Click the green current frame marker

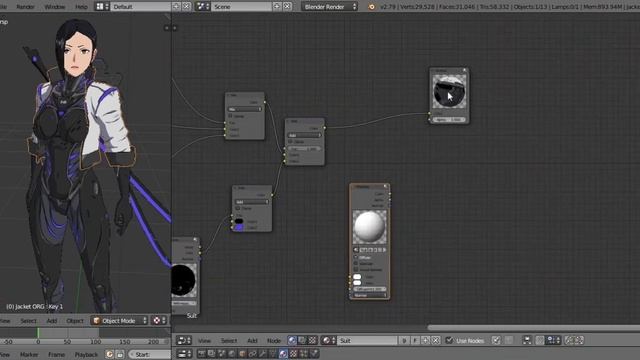point(38,333)
